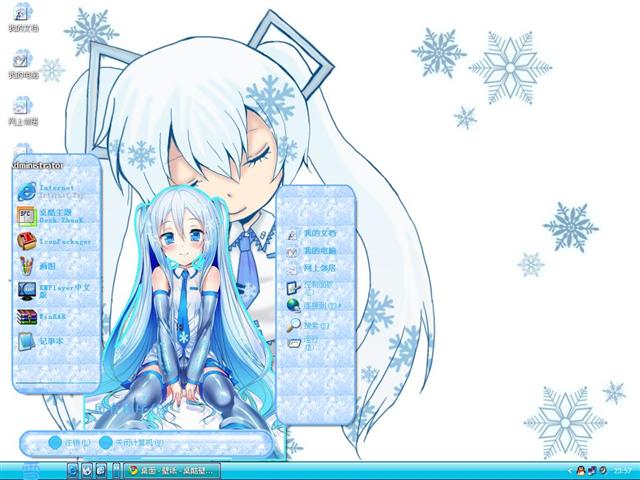
Task: Click the taskbar clock showing 23:57
Action: (x=623, y=471)
